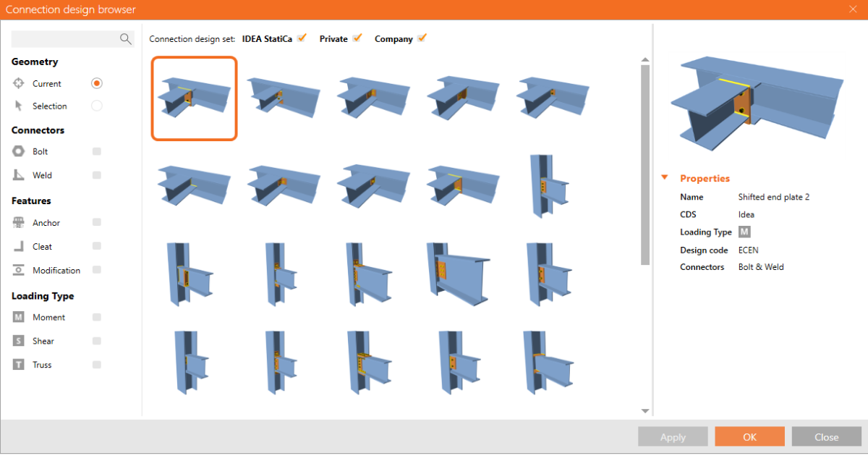Select third thumbnail in third row
Image resolution: width=868 pixels, height=456 pixels.
[370, 274]
